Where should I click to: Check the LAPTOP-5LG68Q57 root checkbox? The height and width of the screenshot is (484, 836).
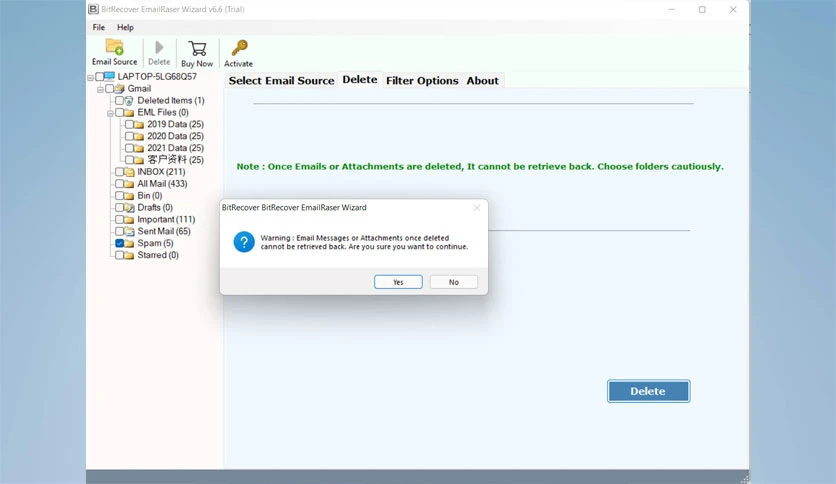[x=100, y=77]
